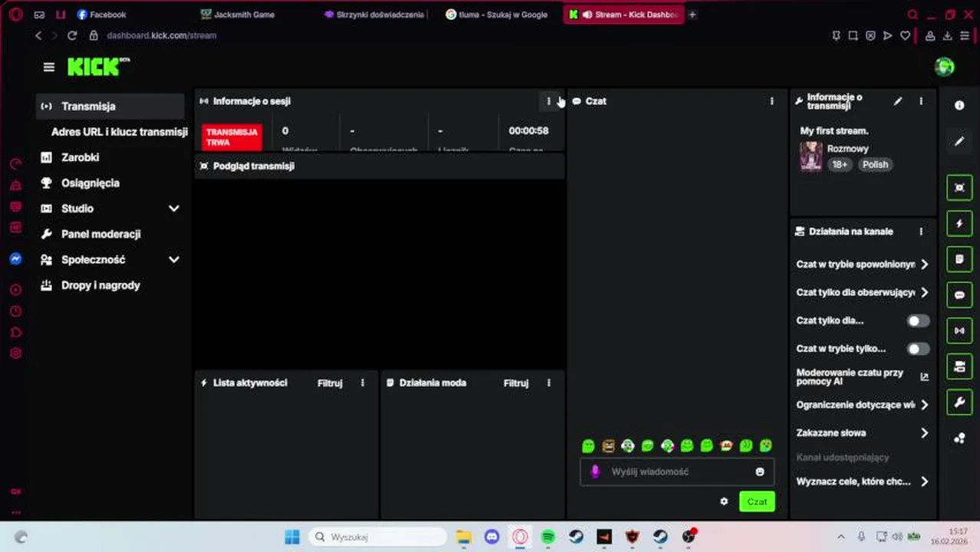Image resolution: width=980 pixels, height=552 pixels.
Task: Reload the Kick dashboard page
Action: 72,35
